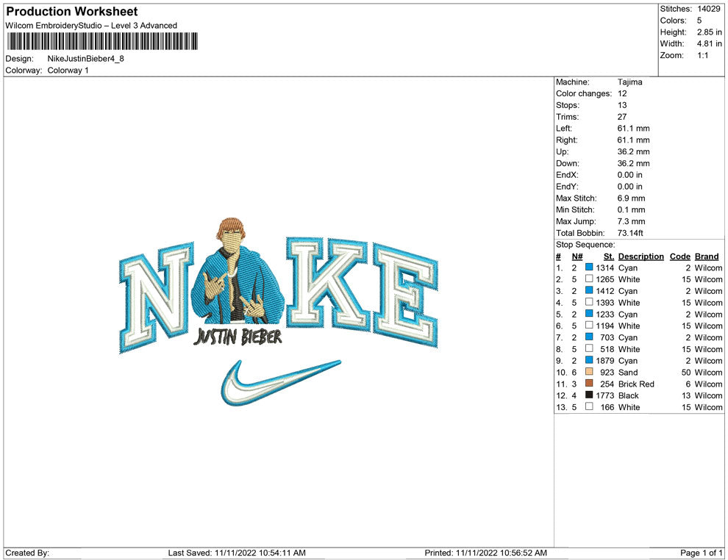Click the machine value "Tajima"
Viewport: 728px width, 560px height.
coord(630,82)
